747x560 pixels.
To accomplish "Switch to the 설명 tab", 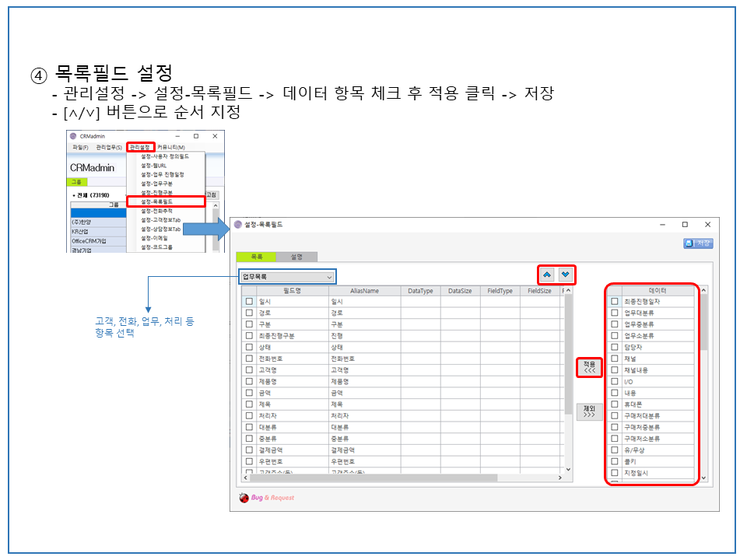I will pyautogui.click(x=296, y=257).
